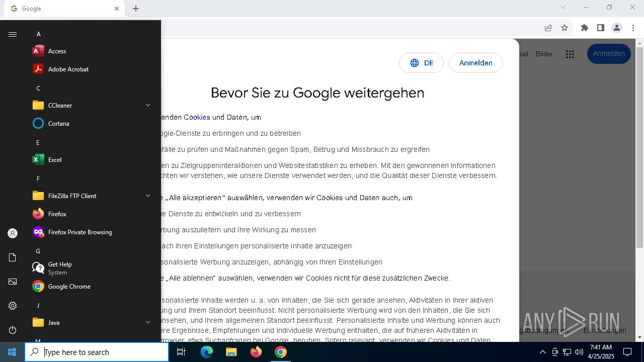The image size is (644, 362).
Task: Open Pictures from Start sidebar
Action: click(x=13, y=282)
